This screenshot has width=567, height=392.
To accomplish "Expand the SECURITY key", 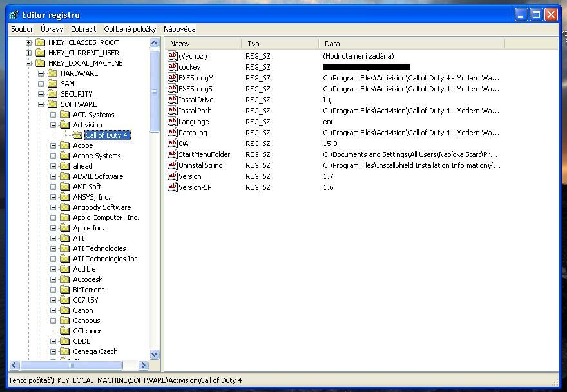I will [41, 94].
